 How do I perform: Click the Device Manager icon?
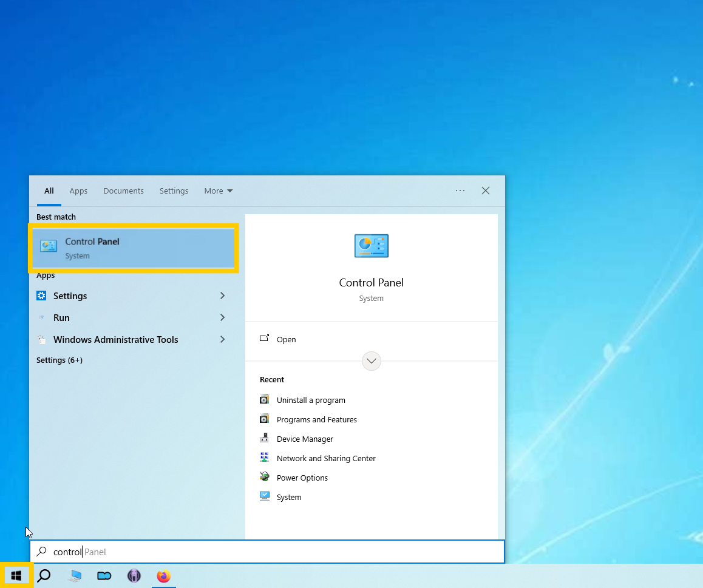coord(265,438)
